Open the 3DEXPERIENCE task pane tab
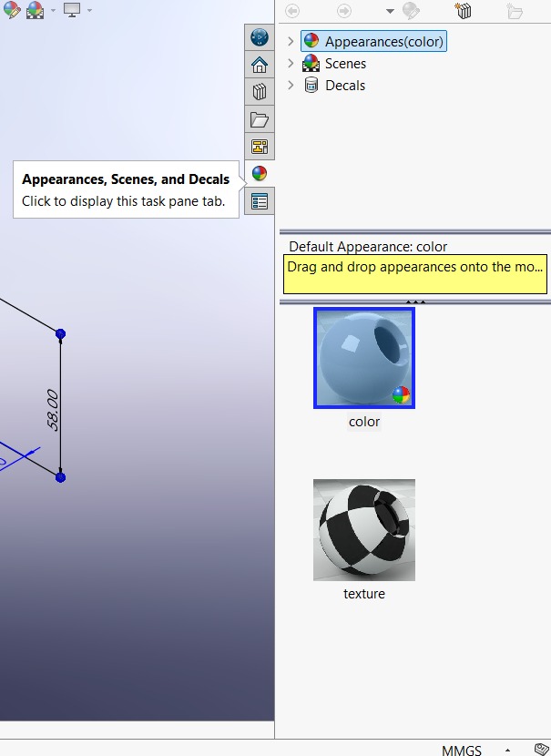The width and height of the screenshot is (551, 756). [x=260, y=37]
